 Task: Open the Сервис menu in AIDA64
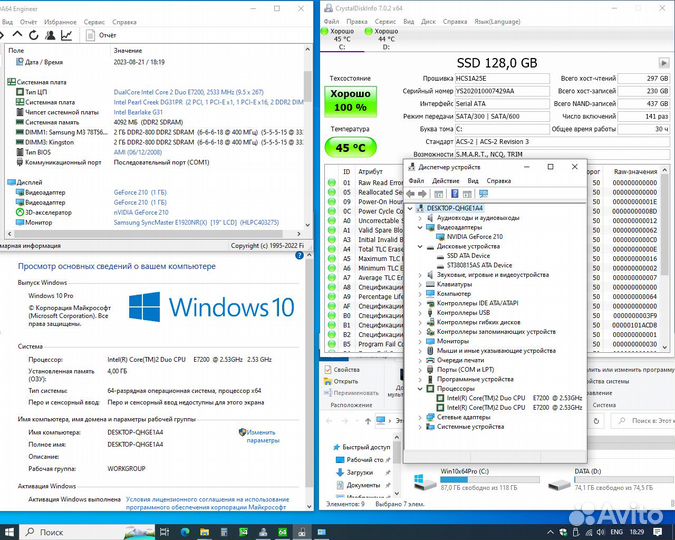[x=94, y=22]
